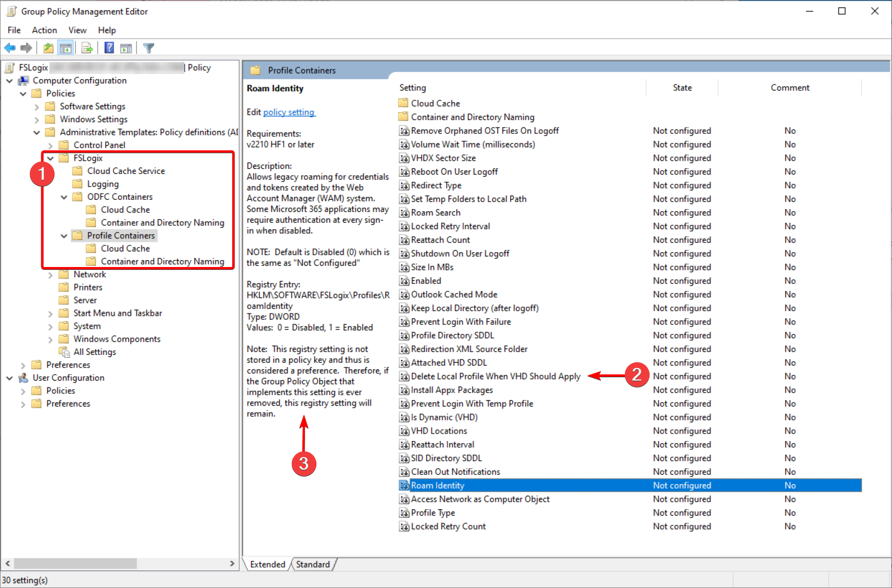This screenshot has width=892, height=588.
Task: Toggle the Show/Hide Console Tree icon
Action: click(65, 48)
